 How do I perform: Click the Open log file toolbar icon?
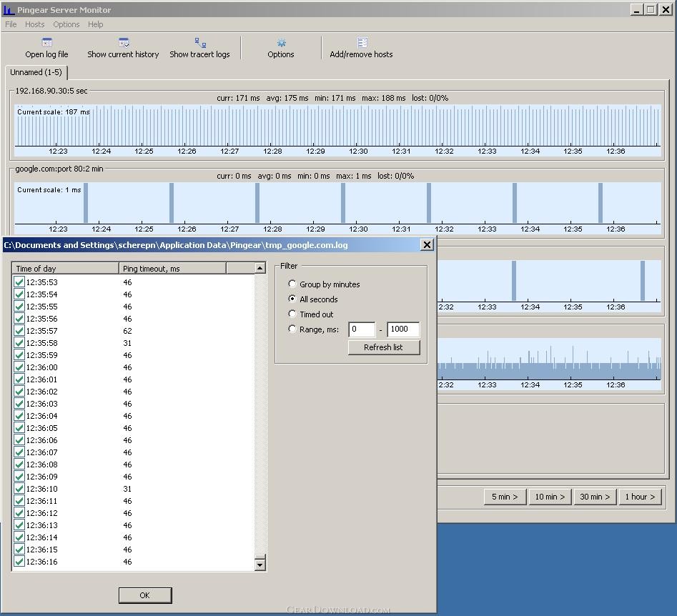46,44
